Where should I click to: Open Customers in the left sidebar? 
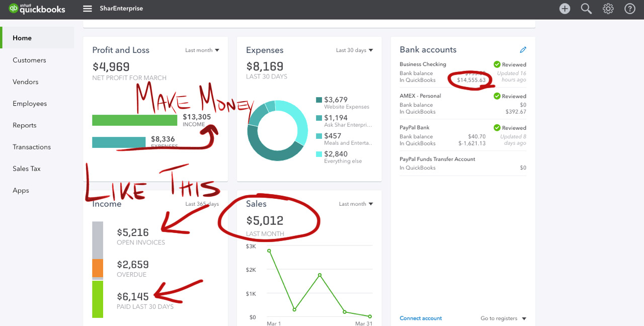(29, 60)
